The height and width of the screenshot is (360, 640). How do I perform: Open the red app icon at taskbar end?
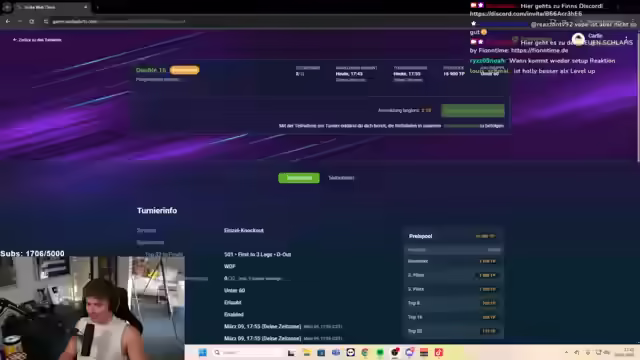[439, 353]
